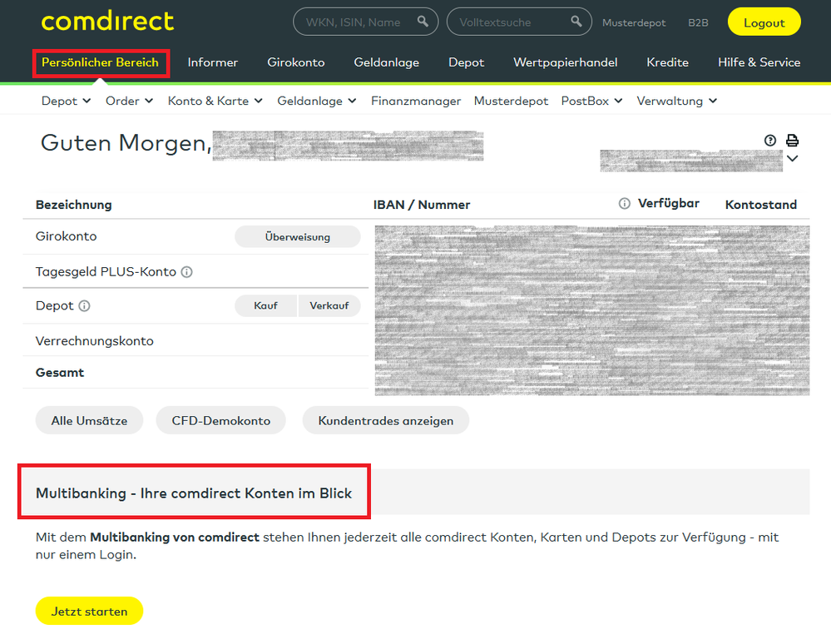
Task: Switch to the Girokonto main tab
Action: (295, 62)
